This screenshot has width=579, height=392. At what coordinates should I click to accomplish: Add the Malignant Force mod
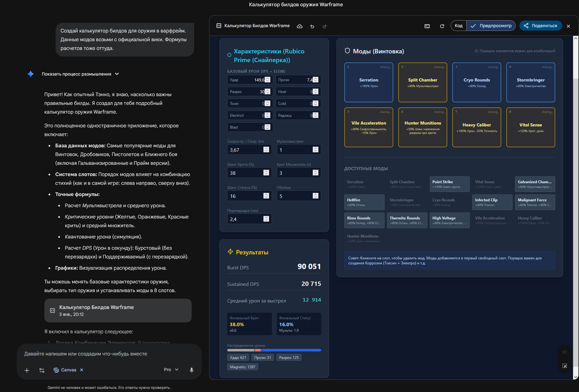click(535, 202)
